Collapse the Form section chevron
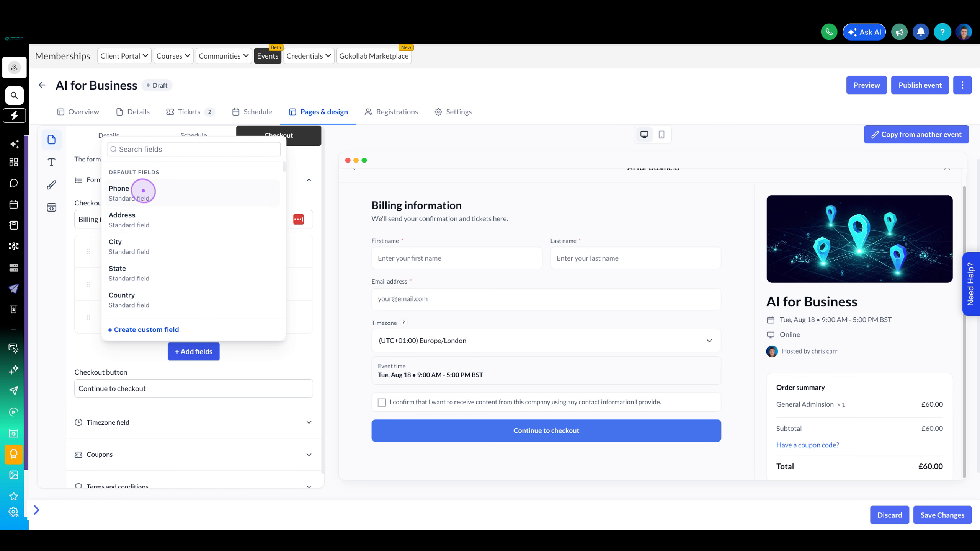The image size is (980, 551). (x=309, y=180)
